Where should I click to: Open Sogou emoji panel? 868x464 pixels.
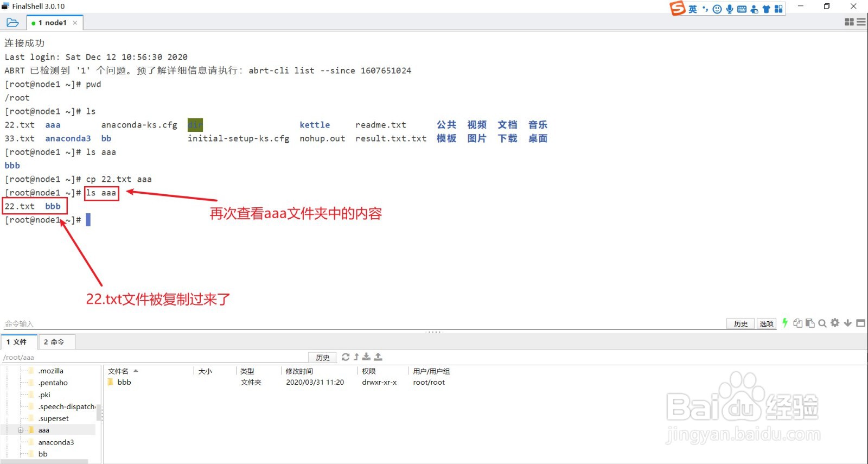[x=717, y=9]
